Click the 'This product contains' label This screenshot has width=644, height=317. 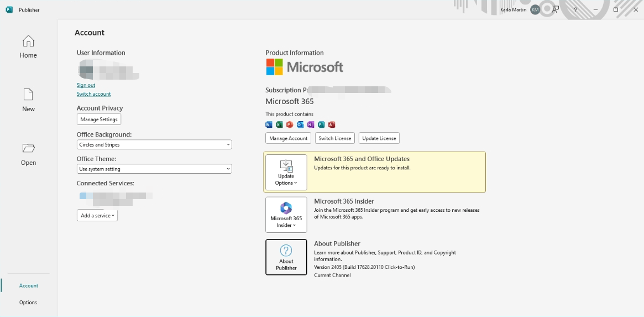(x=289, y=114)
